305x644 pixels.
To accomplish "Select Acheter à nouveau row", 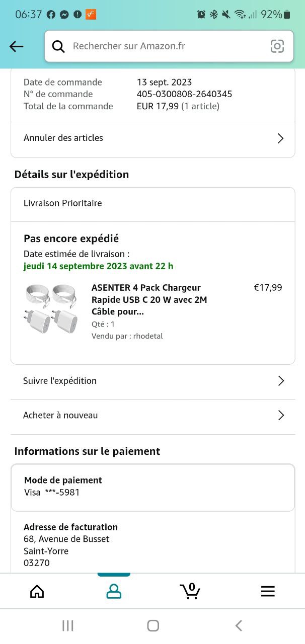I will coord(60,416).
